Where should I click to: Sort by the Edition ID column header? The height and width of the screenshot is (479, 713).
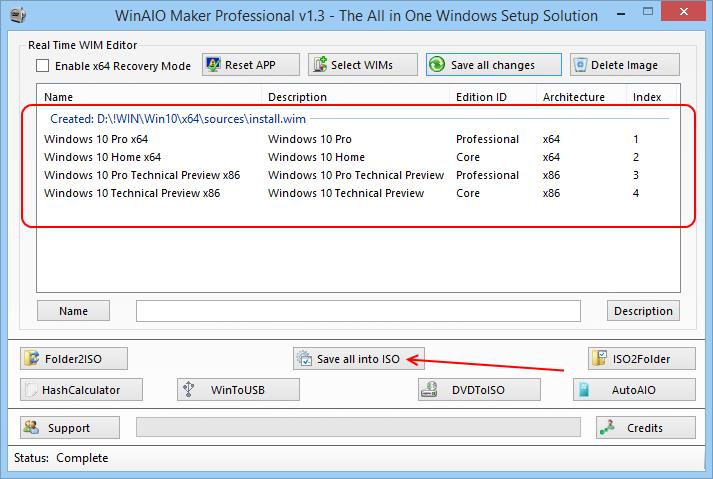493,97
